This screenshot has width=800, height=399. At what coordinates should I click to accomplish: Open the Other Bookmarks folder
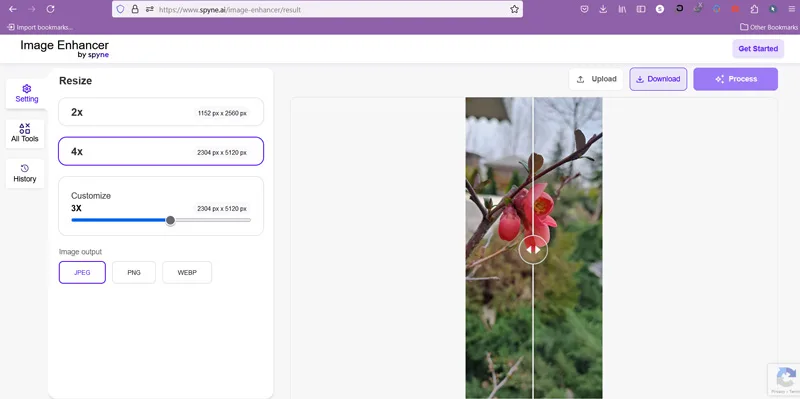click(x=769, y=27)
